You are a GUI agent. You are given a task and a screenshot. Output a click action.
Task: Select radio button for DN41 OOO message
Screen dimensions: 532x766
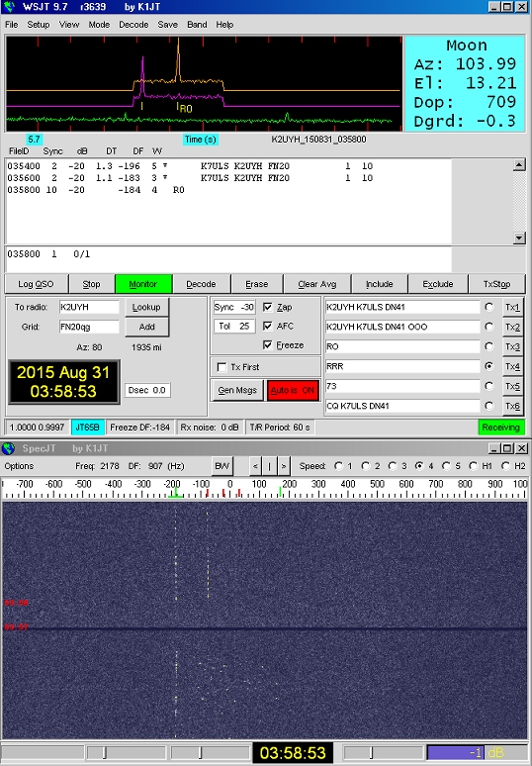[x=488, y=327]
